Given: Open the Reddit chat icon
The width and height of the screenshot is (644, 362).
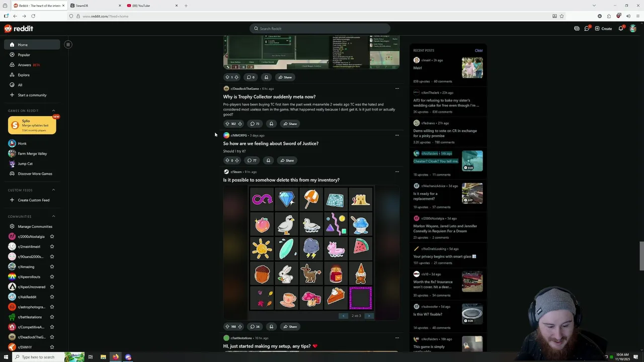Looking at the screenshot, I should coord(587,29).
